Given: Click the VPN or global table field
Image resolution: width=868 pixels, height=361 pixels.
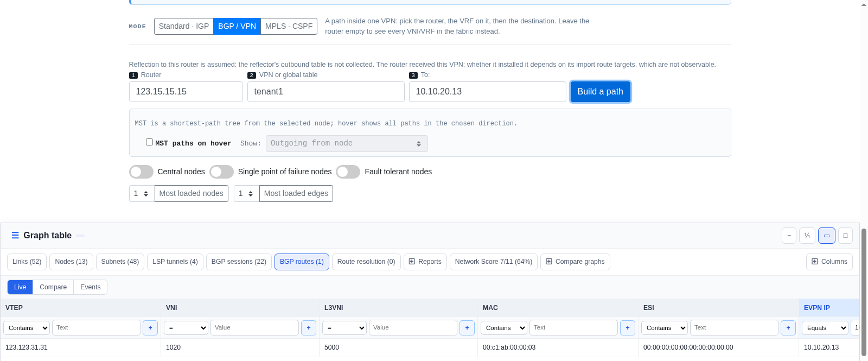Looking at the screenshot, I should pos(326,92).
